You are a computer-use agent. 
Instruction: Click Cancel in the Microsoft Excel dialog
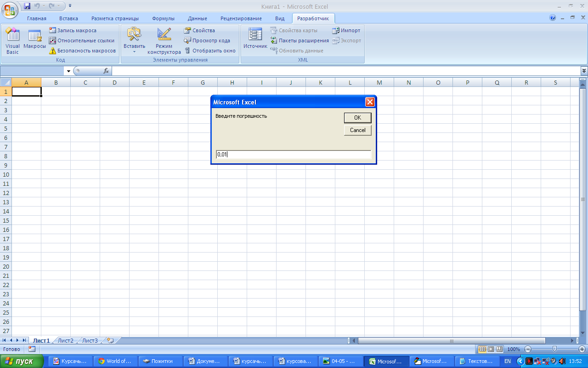pyautogui.click(x=357, y=130)
